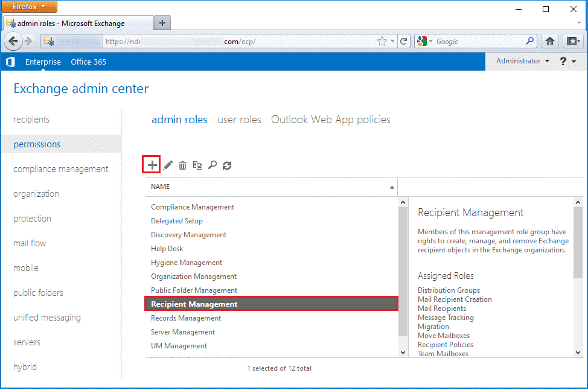Switch to the user roles tab

[239, 120]
